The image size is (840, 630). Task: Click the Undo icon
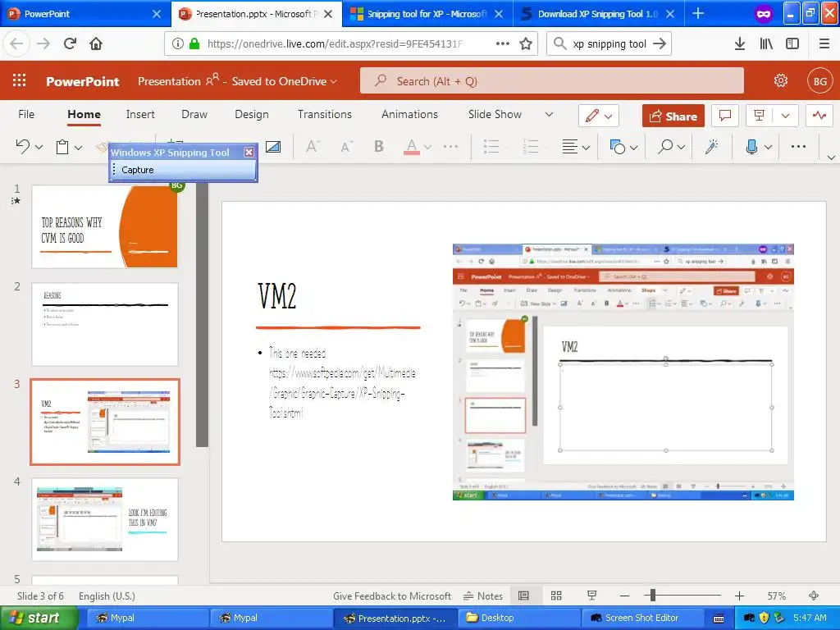[x=22, y=146]
